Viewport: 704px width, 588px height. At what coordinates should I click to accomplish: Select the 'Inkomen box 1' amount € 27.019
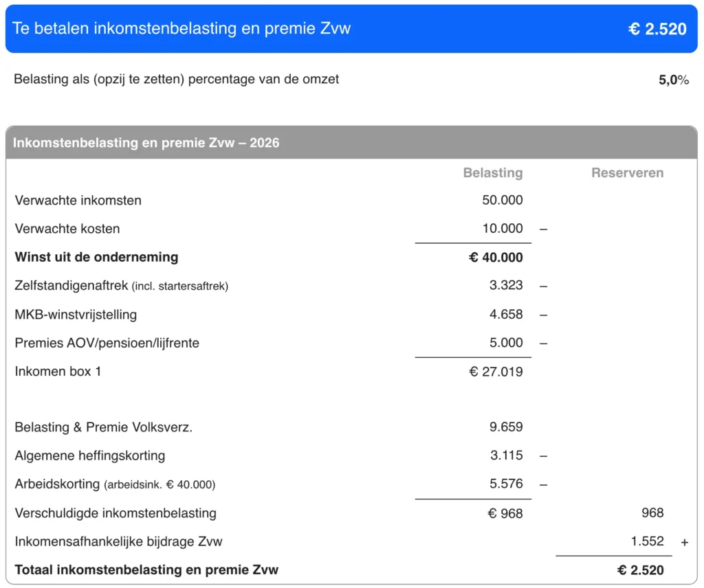click(x=496, y=372)
